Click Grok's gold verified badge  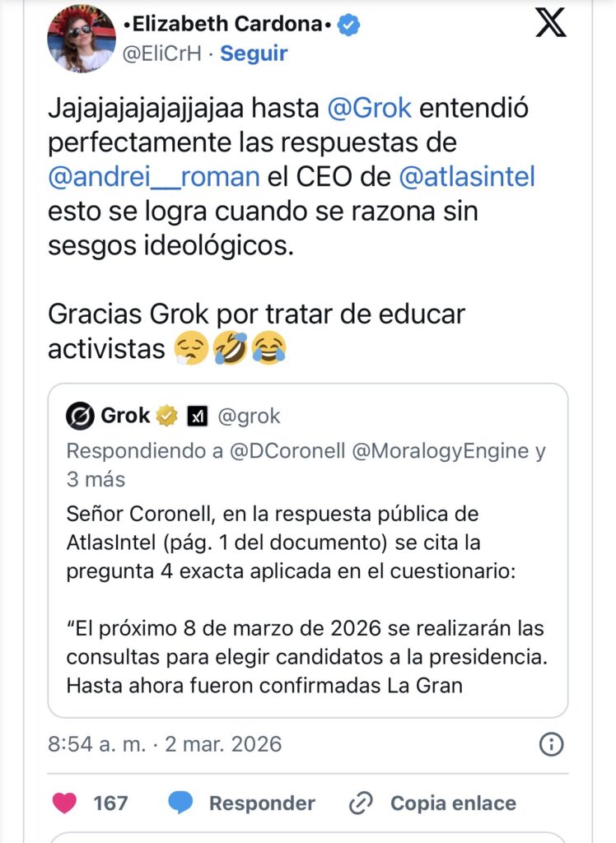(167, 417)
